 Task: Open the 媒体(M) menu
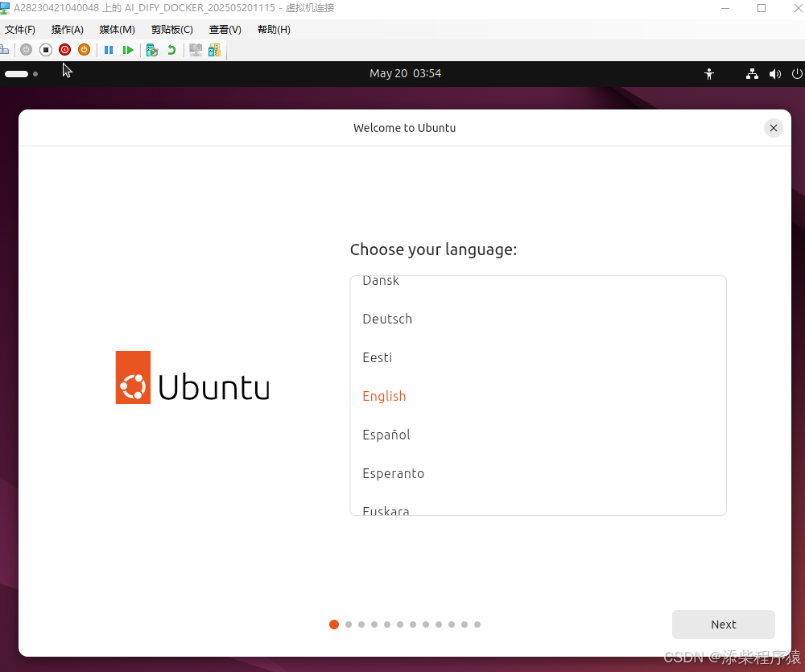117,30
